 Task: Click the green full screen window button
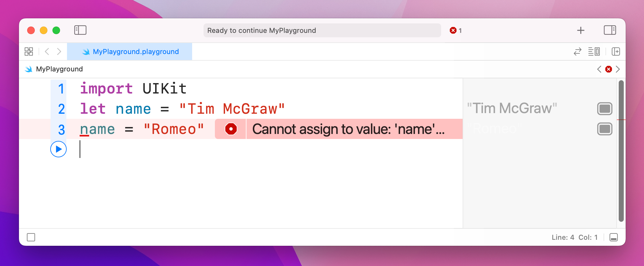pos(56,30)
